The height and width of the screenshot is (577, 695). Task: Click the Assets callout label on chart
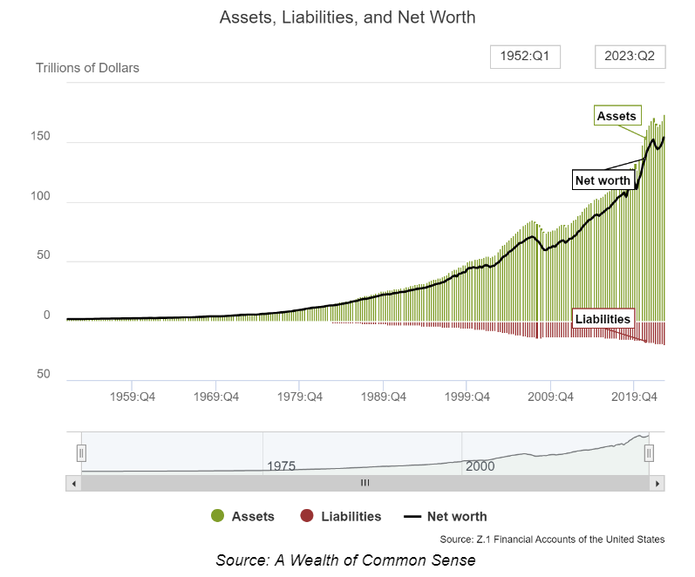pos(617,116)
